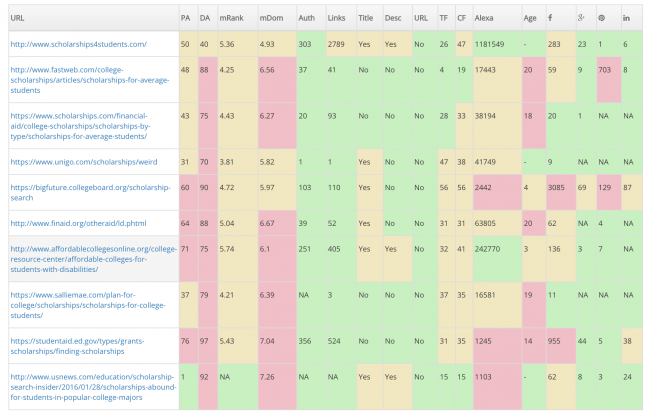650x416 pixels.
Task: Select Alexa value 16581
Action: click(485, 295)
